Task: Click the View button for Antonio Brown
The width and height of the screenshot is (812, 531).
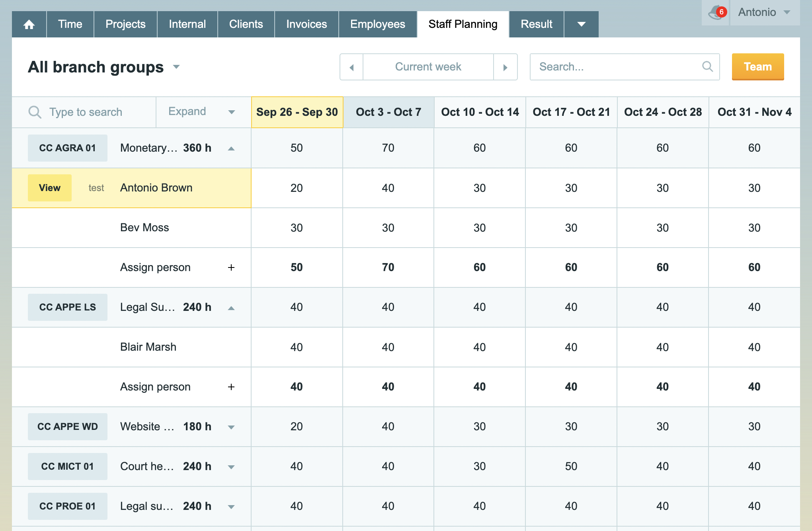Action: click(x=50, y=188)
